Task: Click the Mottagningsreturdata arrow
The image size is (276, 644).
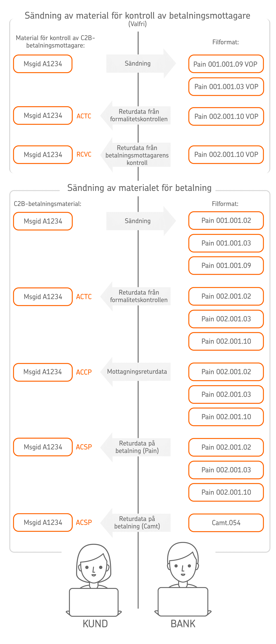Action: [136, 371]
